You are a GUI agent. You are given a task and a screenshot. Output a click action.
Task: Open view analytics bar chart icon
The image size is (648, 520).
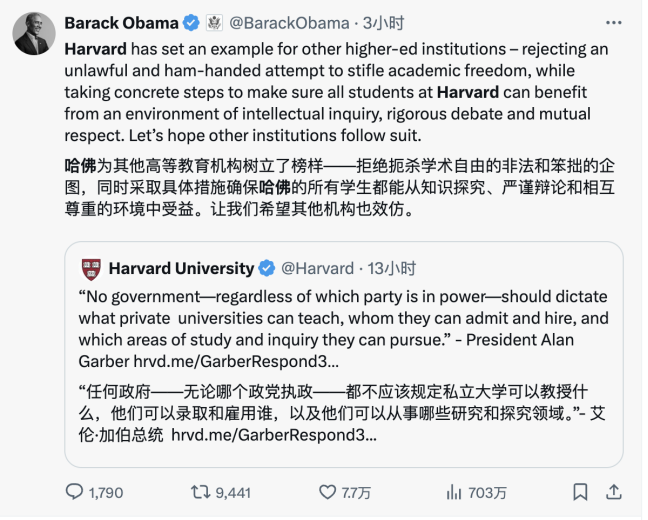click(453, 492)
